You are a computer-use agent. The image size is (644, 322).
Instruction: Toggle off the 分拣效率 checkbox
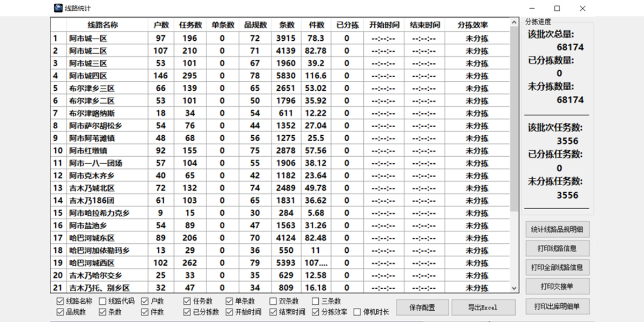[316, 312]
